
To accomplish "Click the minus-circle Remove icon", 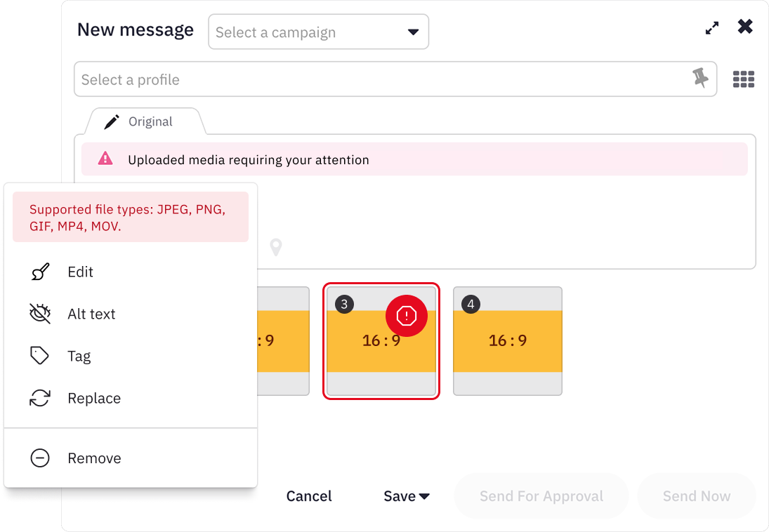I will pyautogui.click(x=41, y=458).
